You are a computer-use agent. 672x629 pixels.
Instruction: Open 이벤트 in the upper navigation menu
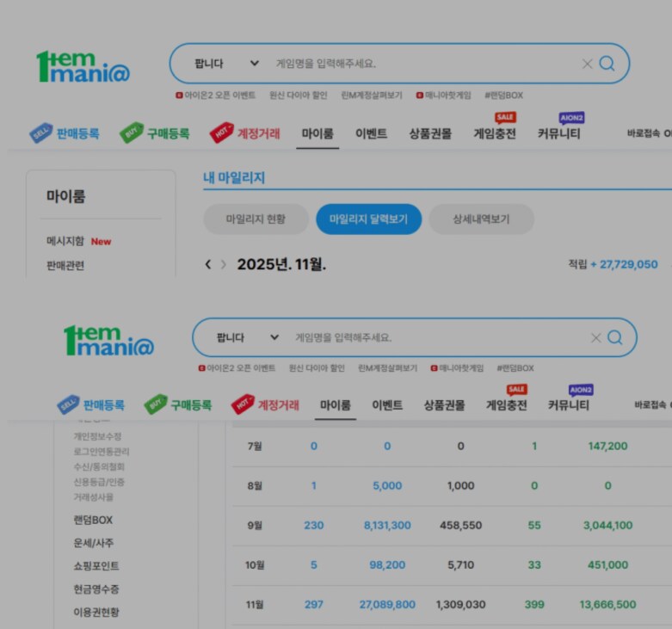tap(371, 133)
